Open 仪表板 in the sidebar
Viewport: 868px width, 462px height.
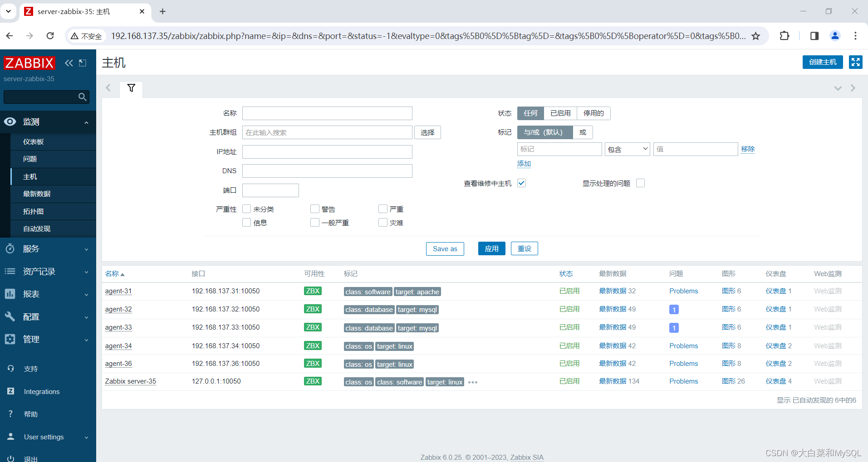coord(53,141)
